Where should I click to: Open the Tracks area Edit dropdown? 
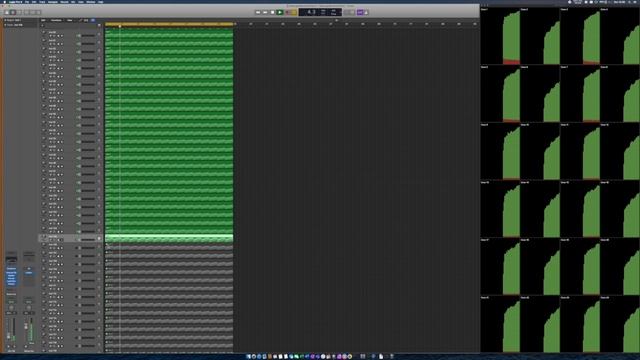click(x=43, y=20)
